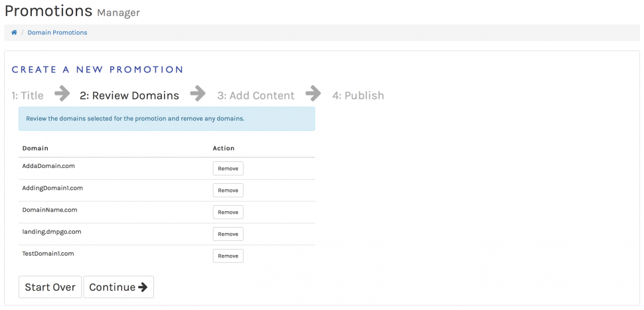
Task: Remove AddingDomain1.com from the list
Action: pos(228,191)
